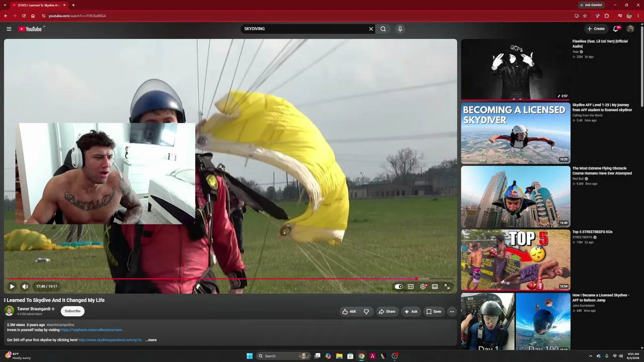Mute the video volume
This screenshot has height=362, width=644.
pyautogui.click(x=25, y=287)
